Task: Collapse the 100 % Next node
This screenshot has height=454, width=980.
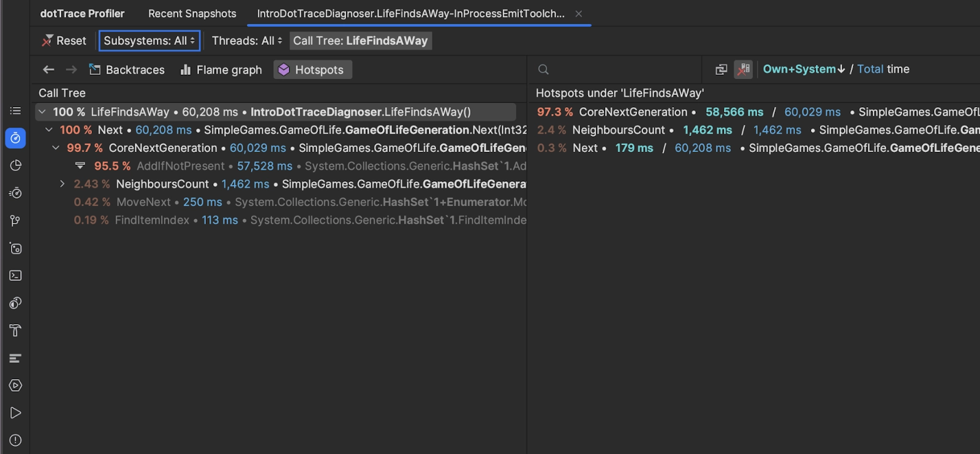Action: pos(49,130)
